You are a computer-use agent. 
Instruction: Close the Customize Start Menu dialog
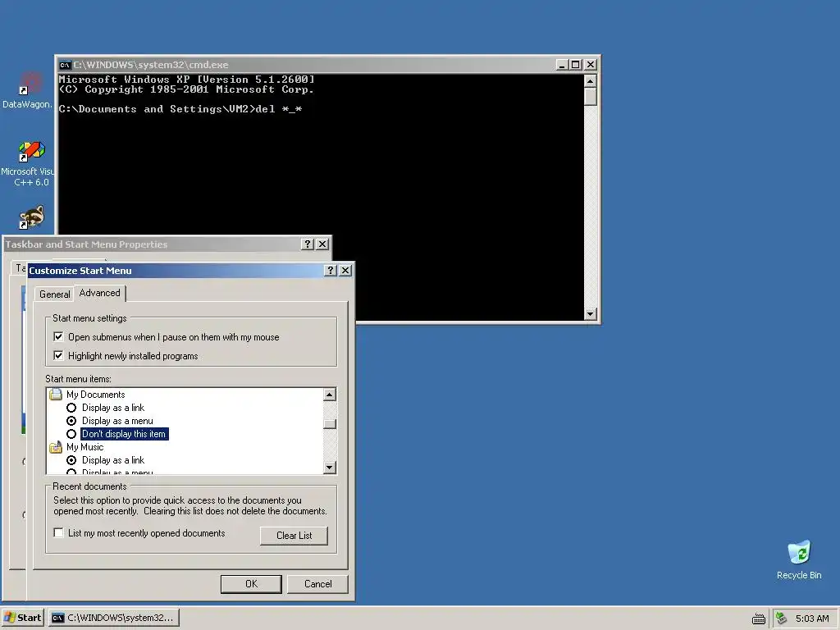click(x=345, y=271)
